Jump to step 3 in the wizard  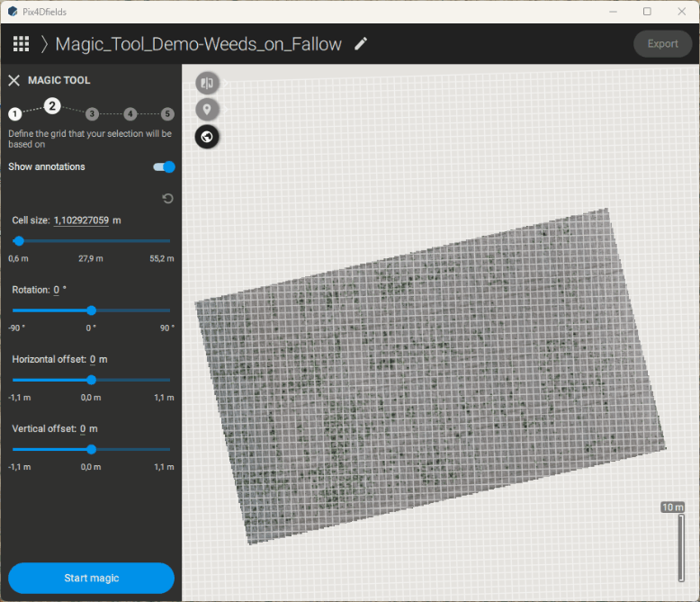pos(92,114)
